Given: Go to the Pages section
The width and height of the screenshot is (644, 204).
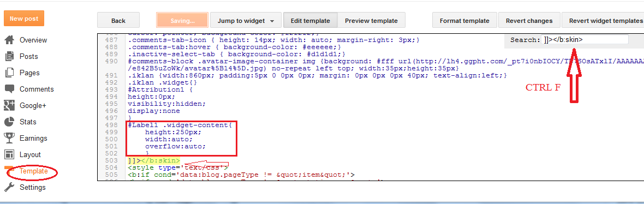Looking at the screenshot, I should click(x=29, y=73).
